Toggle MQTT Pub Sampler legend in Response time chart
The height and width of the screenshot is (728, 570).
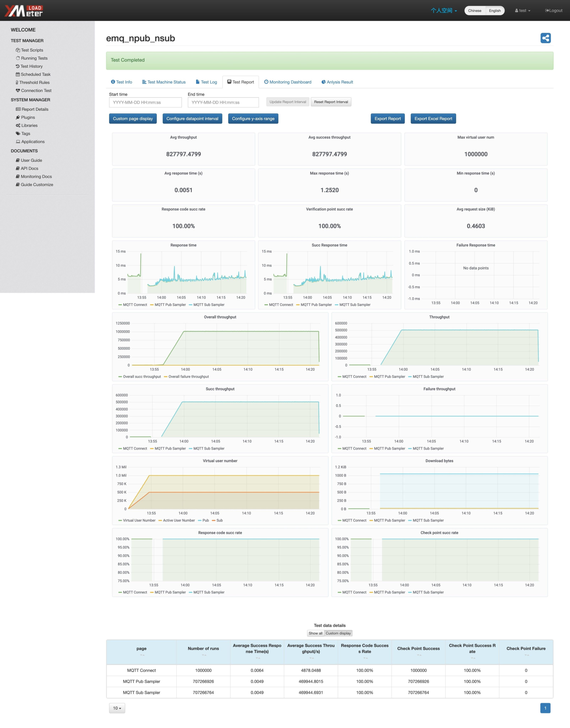(168, 305)
